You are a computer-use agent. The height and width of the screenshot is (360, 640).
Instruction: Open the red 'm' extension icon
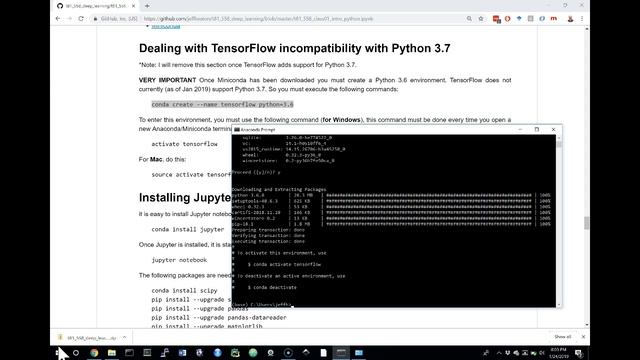(553, 19)
